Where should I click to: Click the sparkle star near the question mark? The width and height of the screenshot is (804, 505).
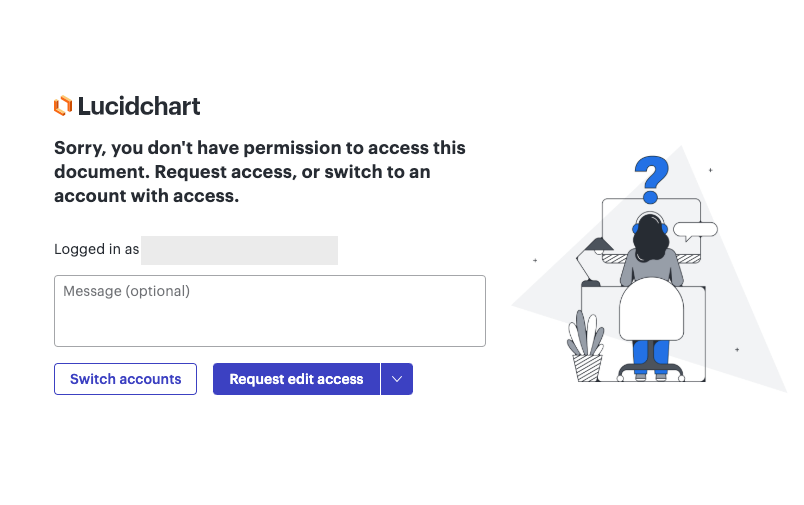(711, 170)
